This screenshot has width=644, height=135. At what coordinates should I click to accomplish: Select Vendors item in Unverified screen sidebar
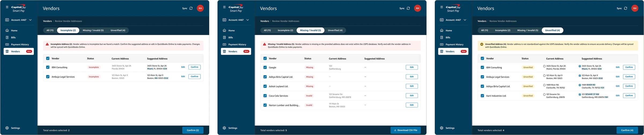pyautogui.click(x=453, y=51)
